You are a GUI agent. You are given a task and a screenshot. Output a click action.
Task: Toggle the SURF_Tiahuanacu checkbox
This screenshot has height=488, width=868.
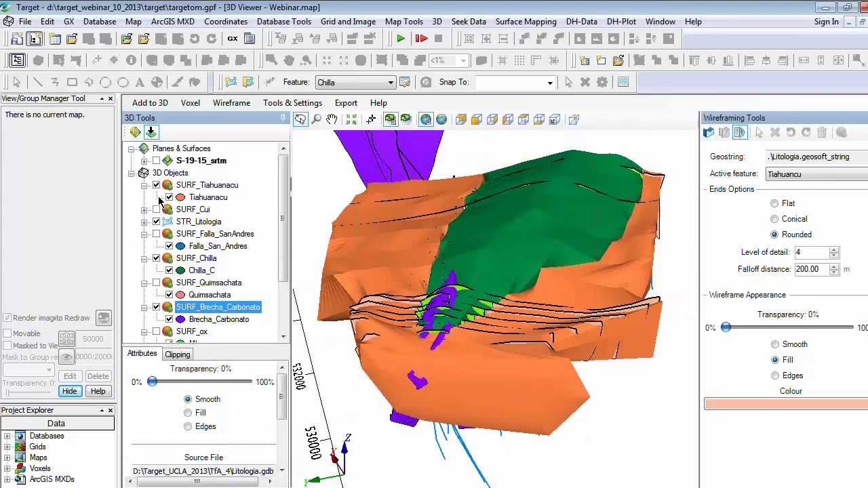(x=157, y=185)
